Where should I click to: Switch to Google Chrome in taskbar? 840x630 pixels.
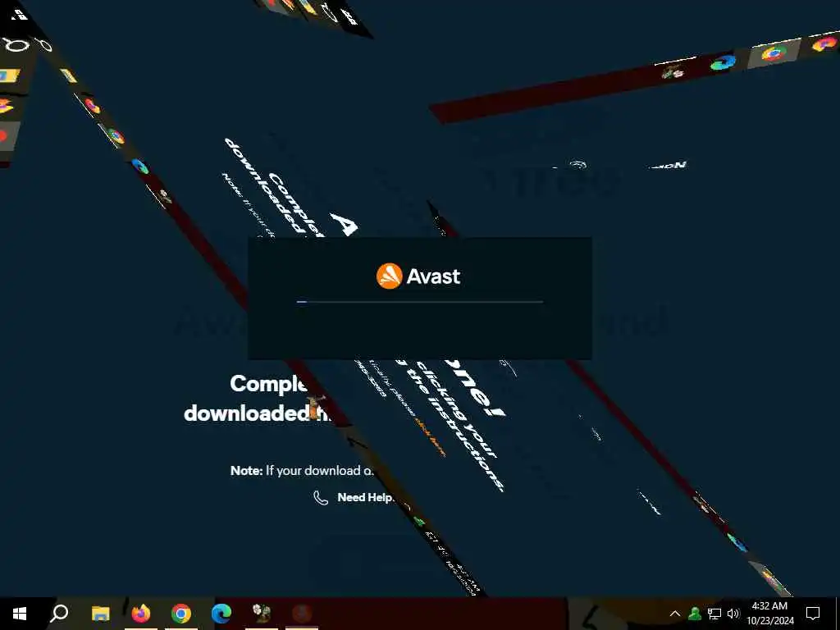tap(181, 614)
